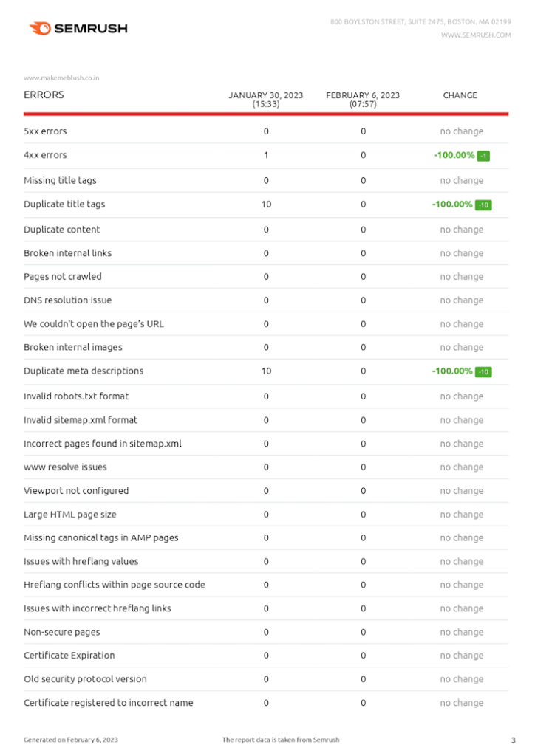Click the January value 10 for Duplicate meta descriptions
Viewport: 535px width, 756px height.
(266, 371)
